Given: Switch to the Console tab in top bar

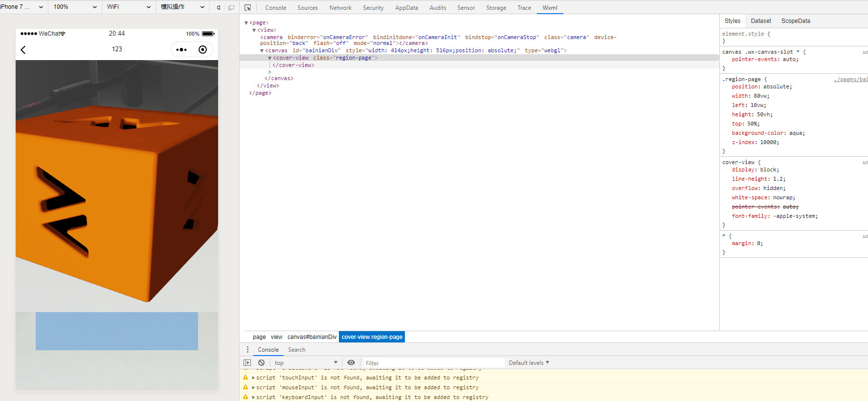Looking at the screenshot, I should tap(275, 8).
